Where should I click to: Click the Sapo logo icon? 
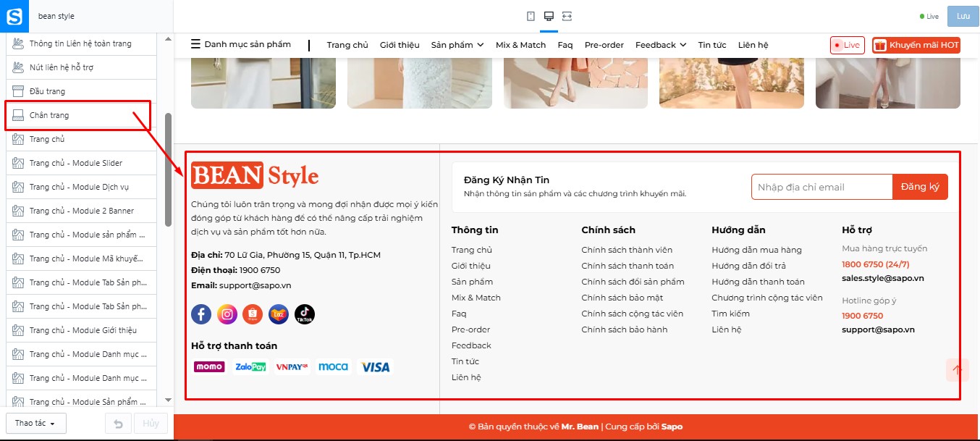pos(14,16)
